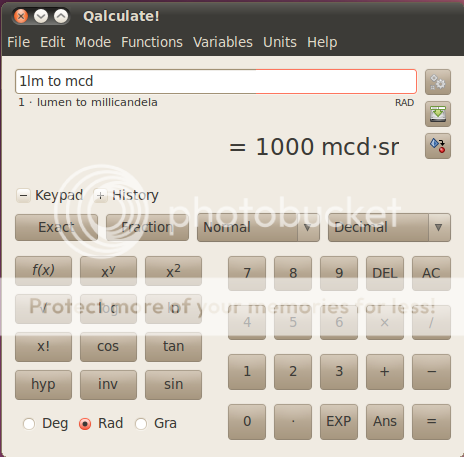Select the Rad angle unit
The width and height of the screenshot is (464, 457).
(101, 424)
